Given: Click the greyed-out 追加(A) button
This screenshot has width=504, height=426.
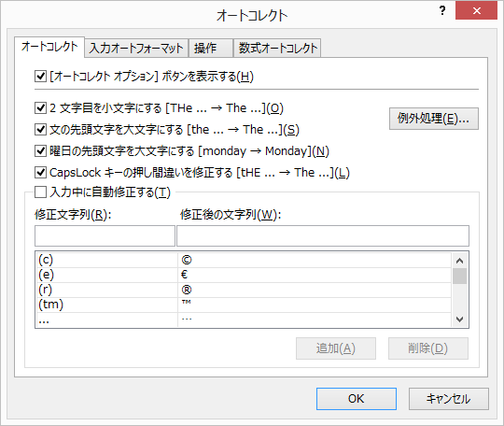Looking at the screenshot, I should pos(336,348).
